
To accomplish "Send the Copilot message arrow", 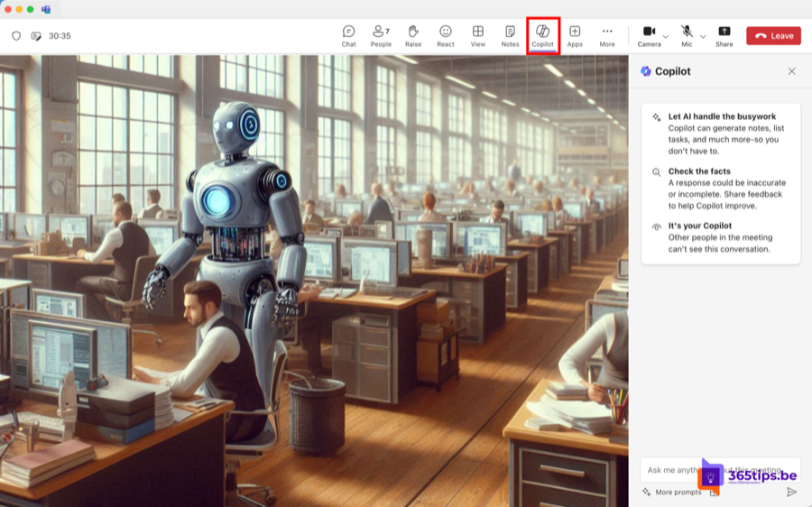I will tap(791, 492).
